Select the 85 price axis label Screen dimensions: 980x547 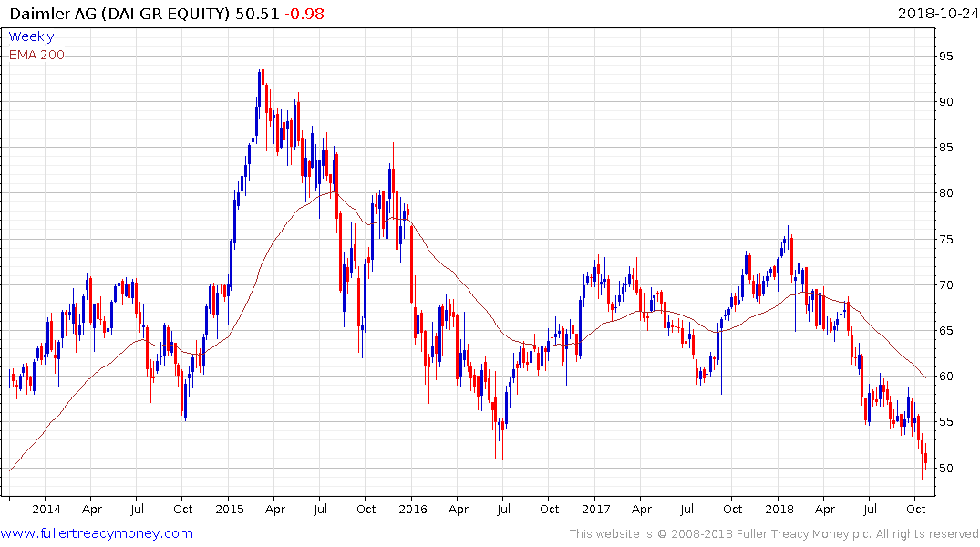click(945, 148)
